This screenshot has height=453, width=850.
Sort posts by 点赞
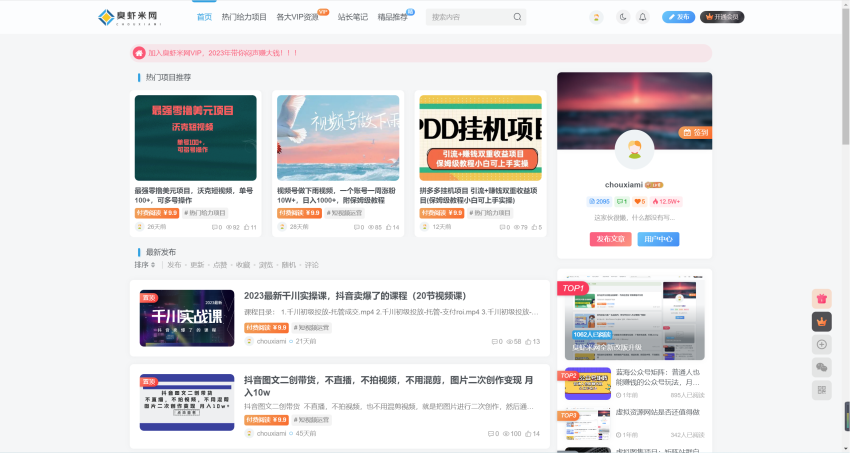[219, 265]
